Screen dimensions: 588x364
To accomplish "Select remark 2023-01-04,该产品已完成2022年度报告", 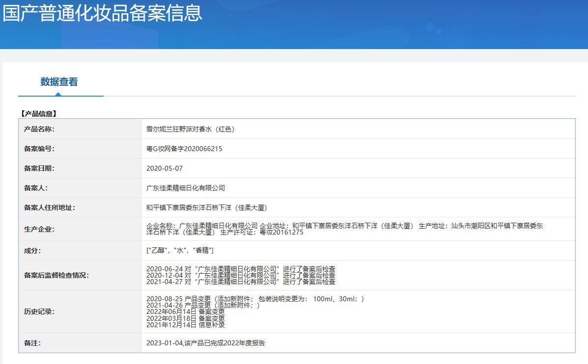I will click(205, 343).
